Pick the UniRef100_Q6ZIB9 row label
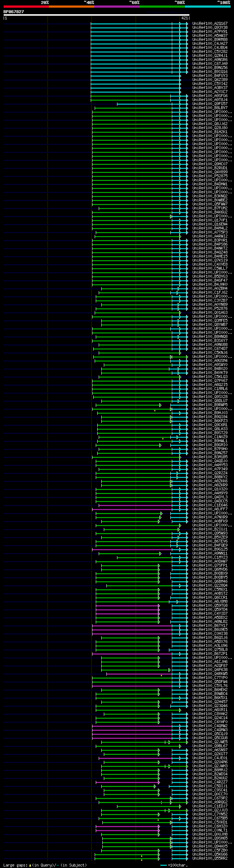This screenshot has height=868, width=234. click(210, 80)
